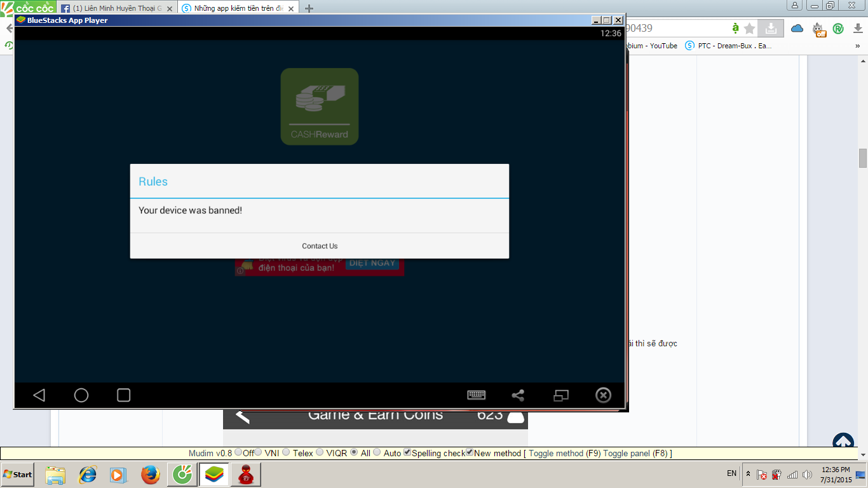Toggle the BlueStacks on-screen keyboard icon

(x=477, y=395)
